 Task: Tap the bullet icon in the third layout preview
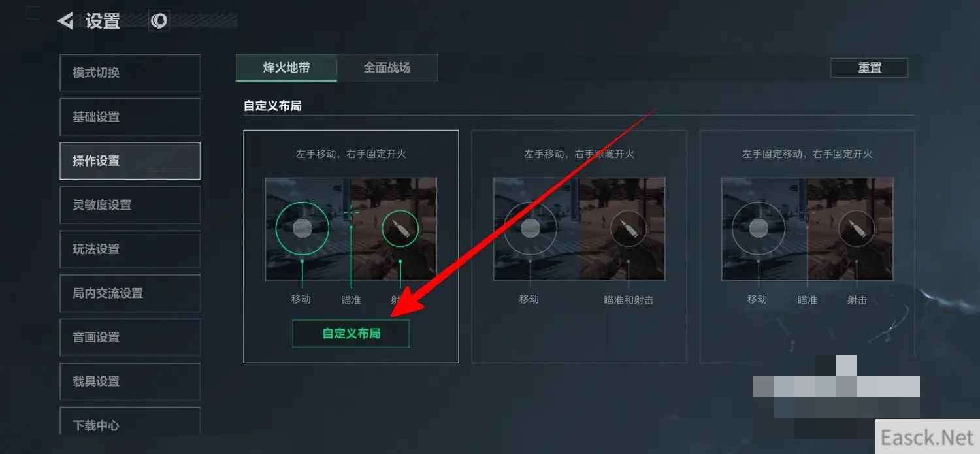click(856, 229)
